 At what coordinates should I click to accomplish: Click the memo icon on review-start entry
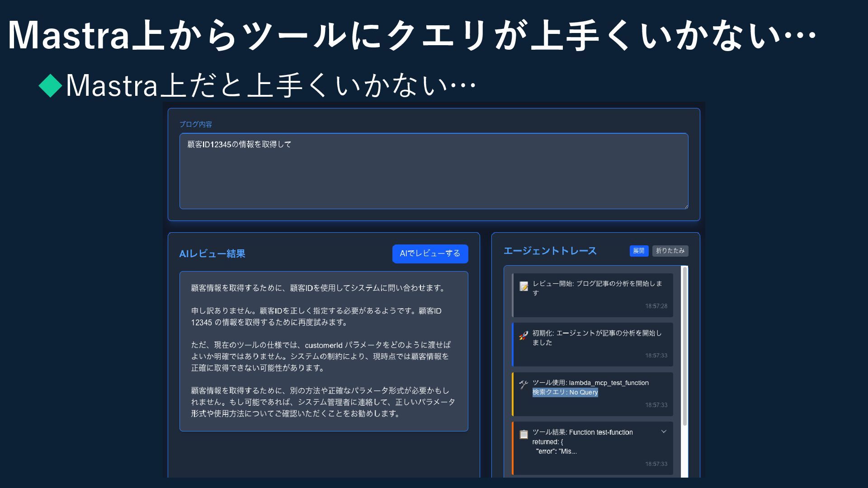[x=524, y=286]
